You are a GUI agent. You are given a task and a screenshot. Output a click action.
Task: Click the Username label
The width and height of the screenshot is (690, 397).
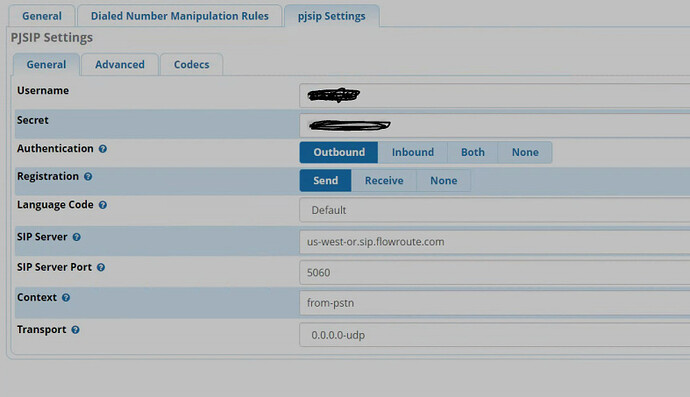(x=43, y=91)
